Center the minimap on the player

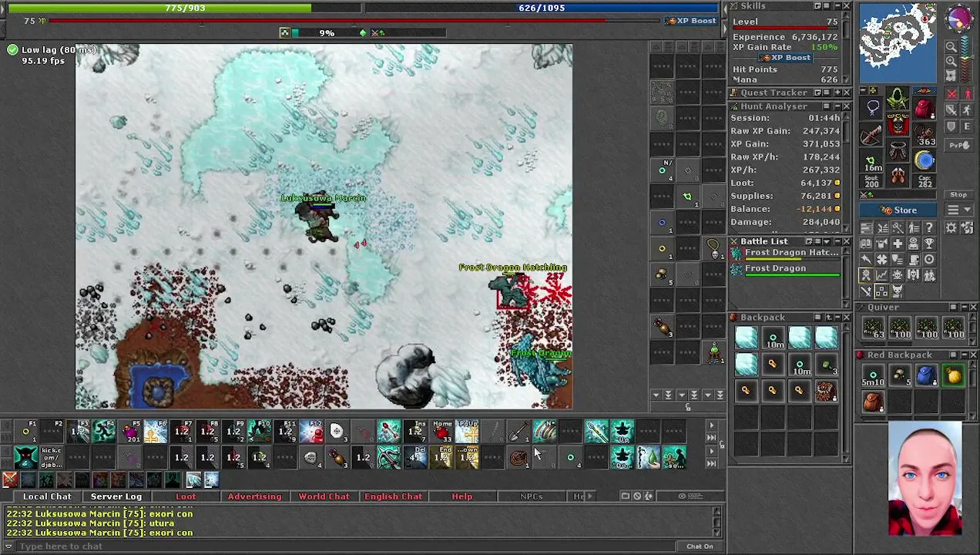(x=951, y=75)
